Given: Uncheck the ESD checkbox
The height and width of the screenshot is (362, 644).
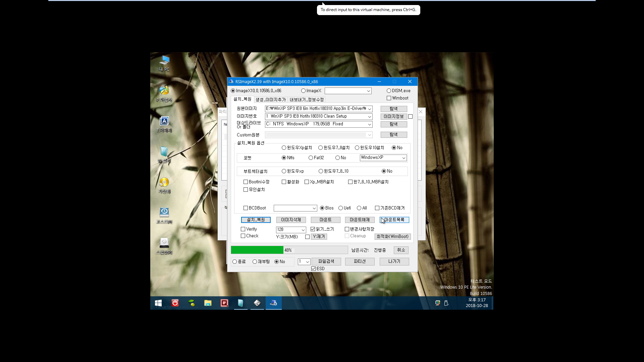Looking at the screenshot, I should pyautogui.click(x=318, y=269).
